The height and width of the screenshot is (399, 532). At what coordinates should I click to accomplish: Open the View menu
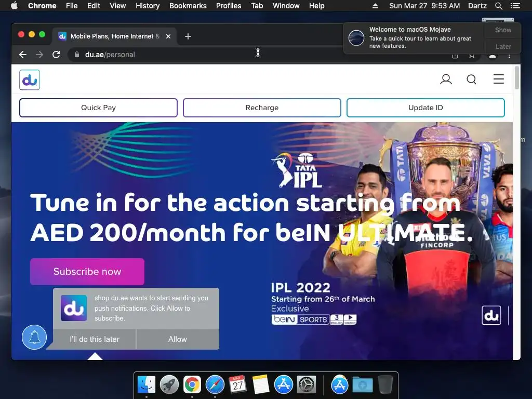(x=118, y=6)
